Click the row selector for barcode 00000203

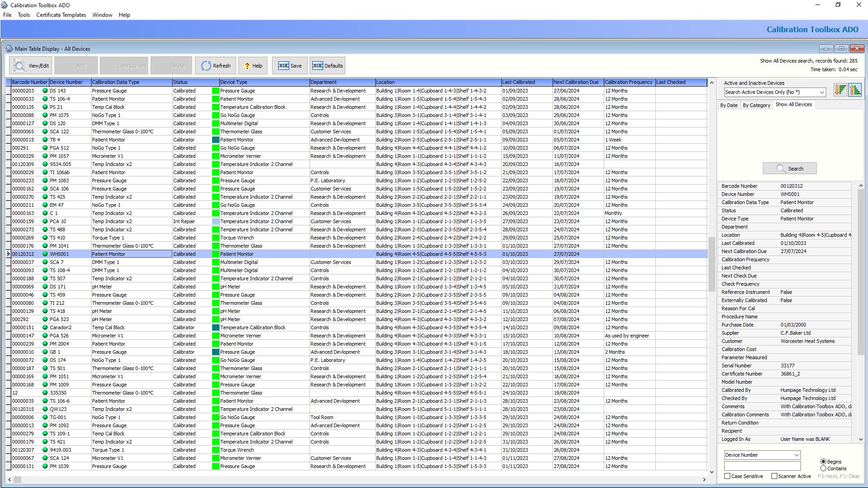tap(8, 91)
